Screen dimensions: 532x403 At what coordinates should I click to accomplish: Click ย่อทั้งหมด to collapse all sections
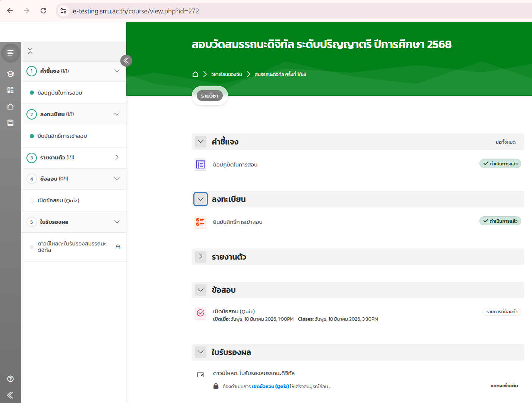pyautogui.click(x=505, y=142)
